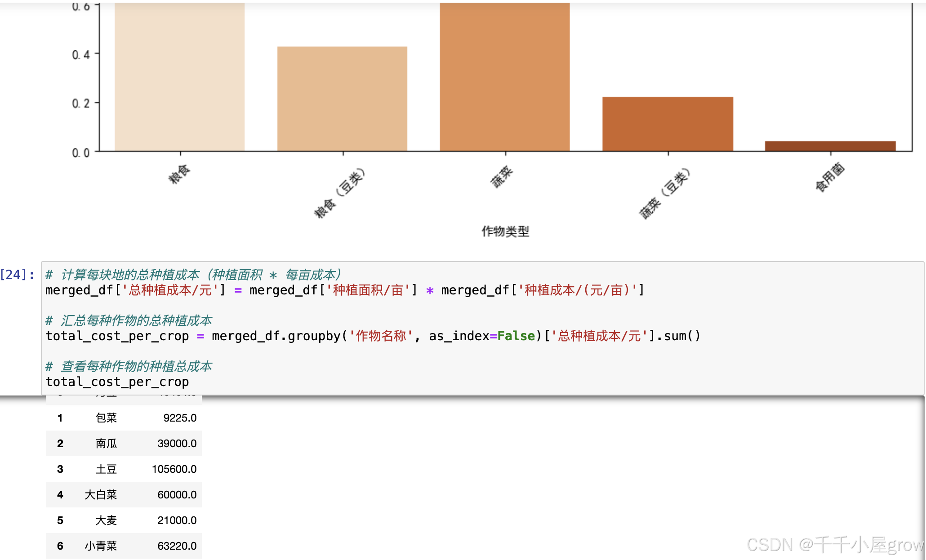Click the 包菜 cell in output table

tap(106, 418)
